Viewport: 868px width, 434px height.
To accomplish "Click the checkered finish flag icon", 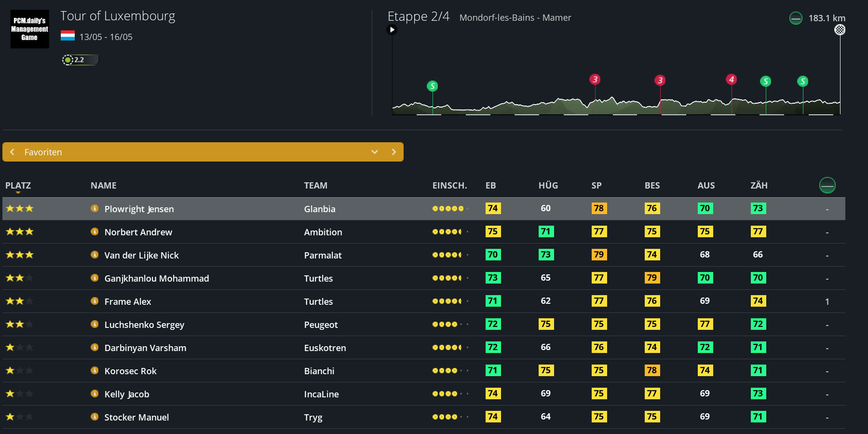I will pyautogui.click(x=840, y=30).
